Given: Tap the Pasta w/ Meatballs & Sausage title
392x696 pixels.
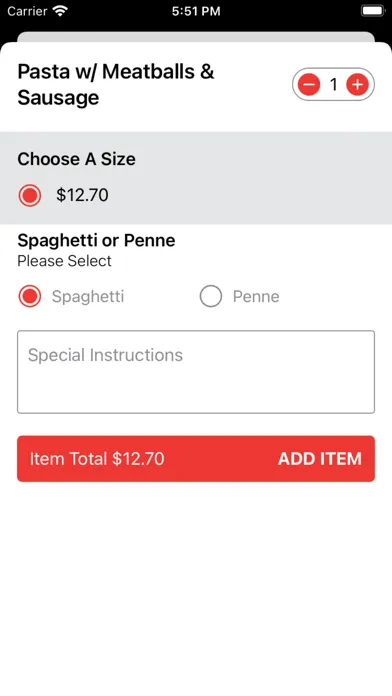Looking at the screenshot, I should pos(116,84).
